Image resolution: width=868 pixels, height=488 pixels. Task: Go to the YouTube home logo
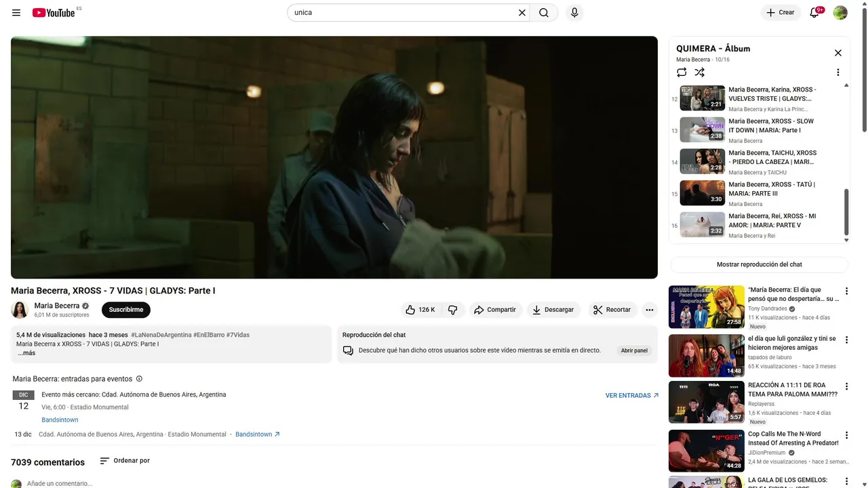pyautogui.click(x=54, y=13)
